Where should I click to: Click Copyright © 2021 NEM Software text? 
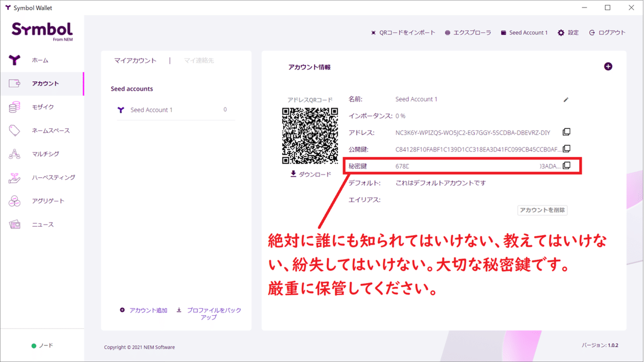click(140, 347)
